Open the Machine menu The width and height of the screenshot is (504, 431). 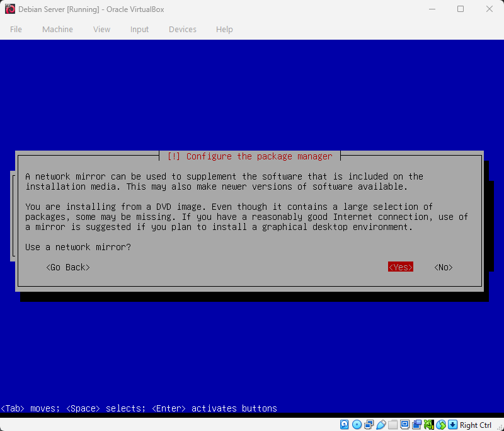point(57,29)
